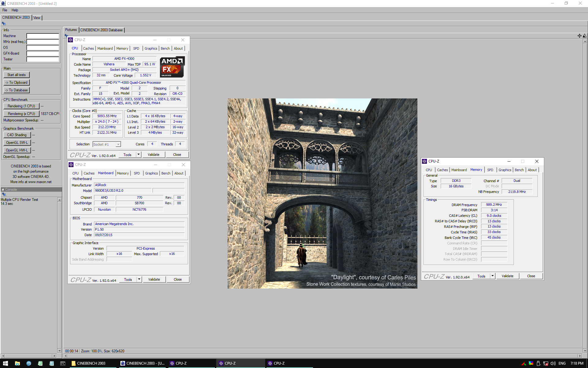Click the color display tray icon

[x=531, y=363]
